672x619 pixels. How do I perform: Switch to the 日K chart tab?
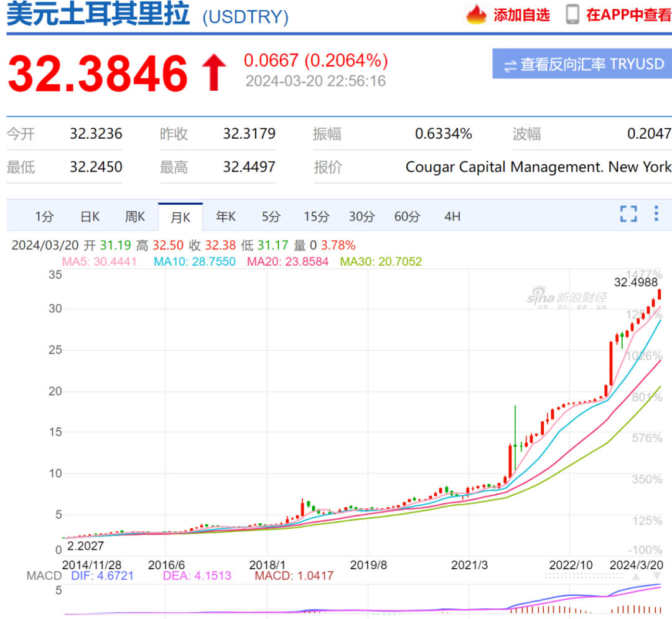pos(90,216)
